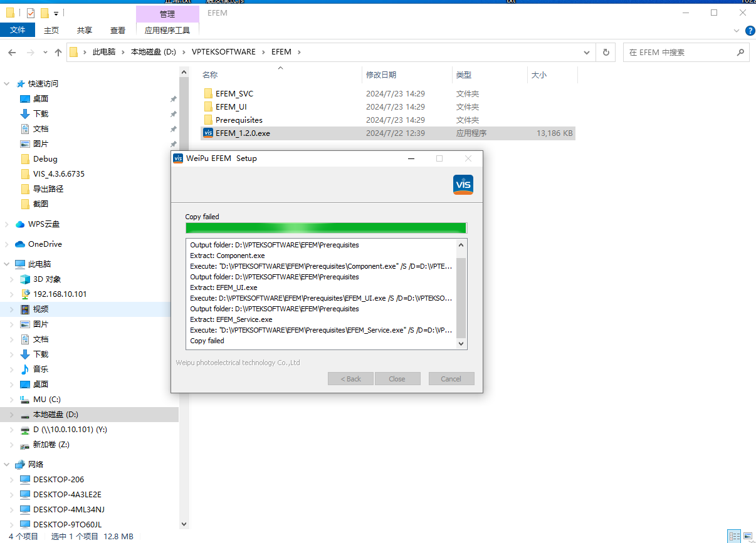Click the 视频 film icon in the sidebar
The height and width of the screenshot is (543, 756).
[x=25, y=309]
